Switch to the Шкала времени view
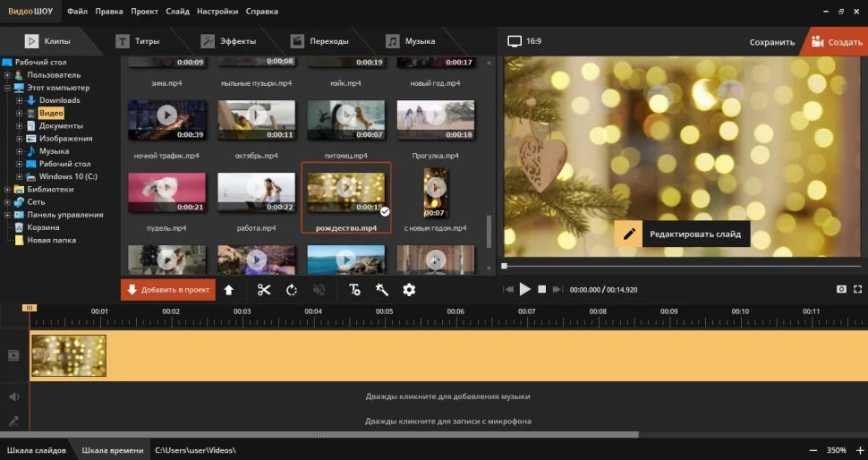 coord(113,450)
